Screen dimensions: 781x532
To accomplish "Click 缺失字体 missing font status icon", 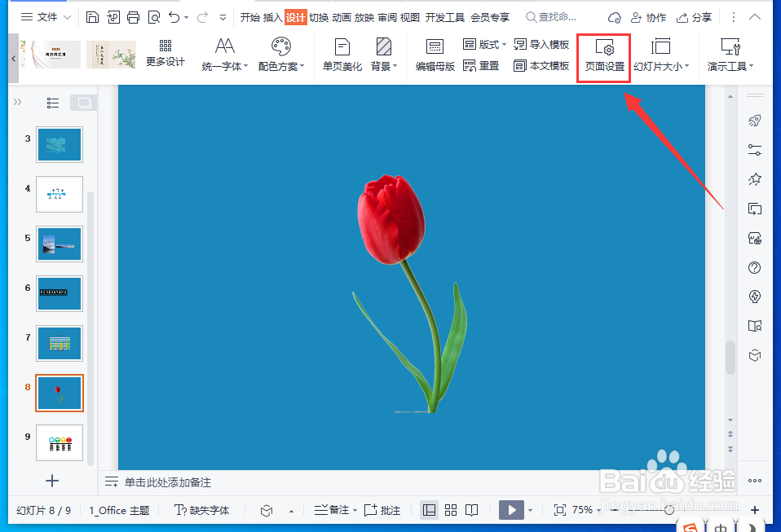I will pyautogui.click(x=201, y=510).
